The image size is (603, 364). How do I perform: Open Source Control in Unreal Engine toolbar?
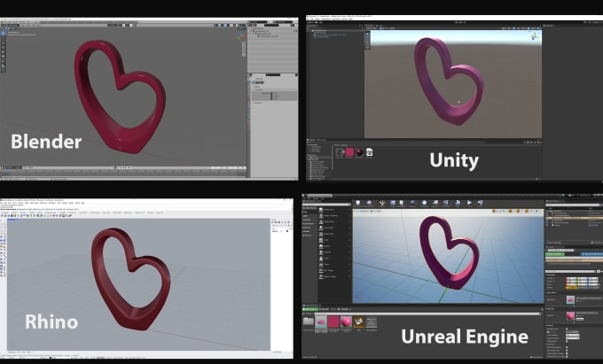pyautogui.click(x=369, y=203)
